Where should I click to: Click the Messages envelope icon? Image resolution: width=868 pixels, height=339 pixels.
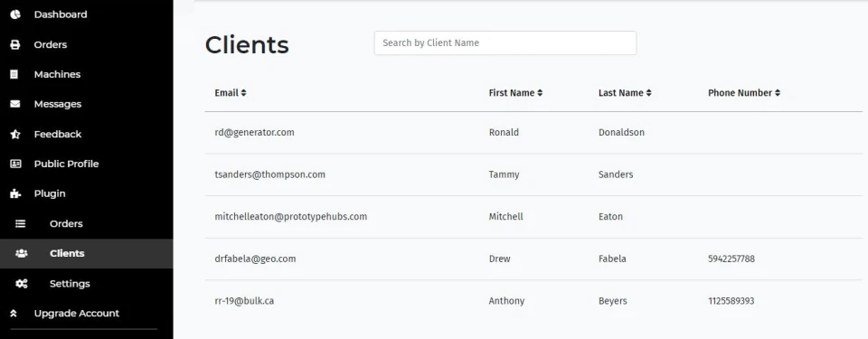click(x=15, y=104)
